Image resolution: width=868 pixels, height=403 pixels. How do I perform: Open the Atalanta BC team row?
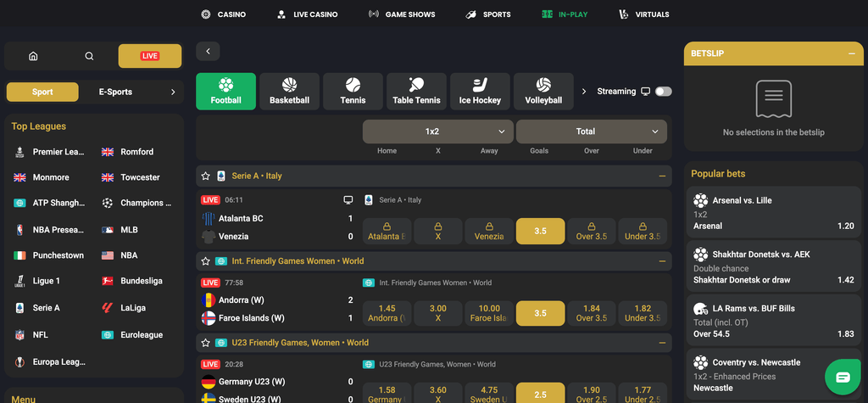click(277, 218)
